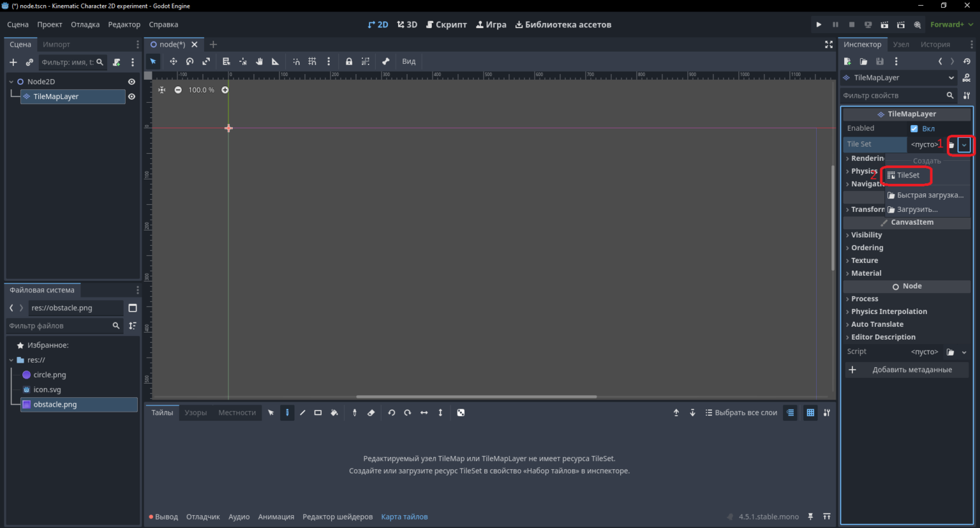Choose TileSet from the create menu
Viewport: 980px width, 528px height.
click(907, 175)
